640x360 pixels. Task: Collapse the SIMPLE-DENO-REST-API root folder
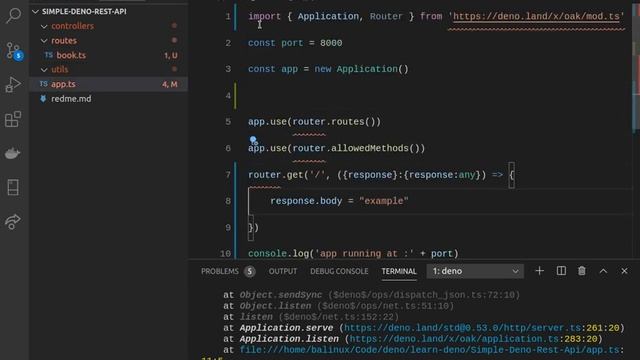(36, 11)
